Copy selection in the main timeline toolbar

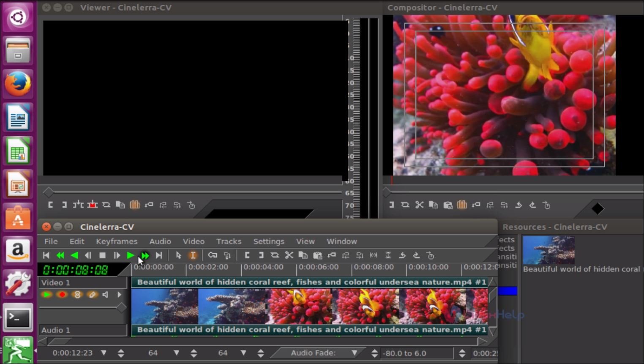pos(303,255)
